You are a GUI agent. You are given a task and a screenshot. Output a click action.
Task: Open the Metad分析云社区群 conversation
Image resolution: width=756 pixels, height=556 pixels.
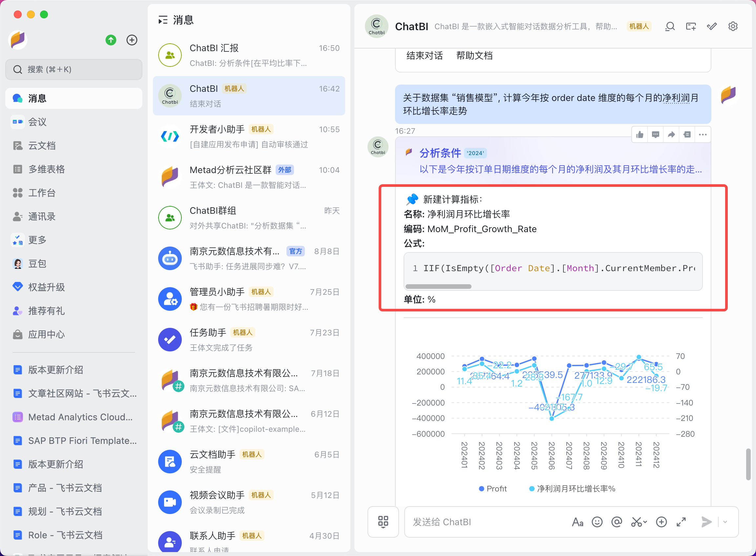[249, 177]
